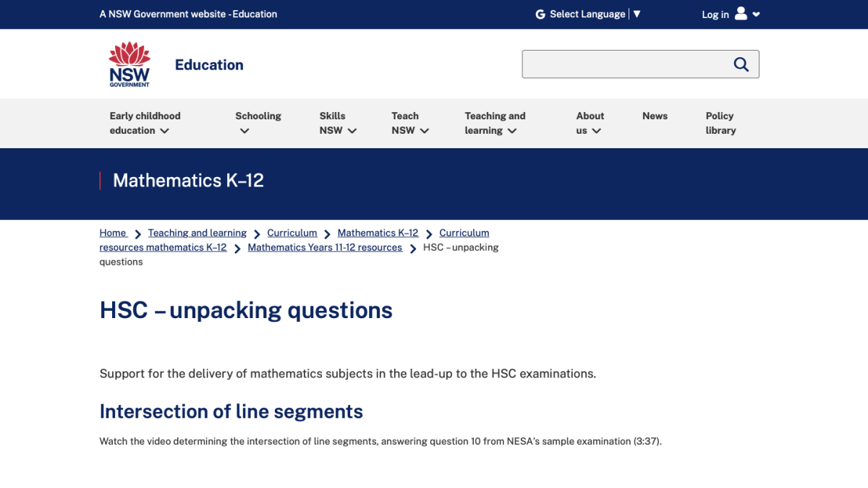The width and height of the screenshot is (868, 488).
Task: Click the search magnifier icon
Action: tap(741, 64)
